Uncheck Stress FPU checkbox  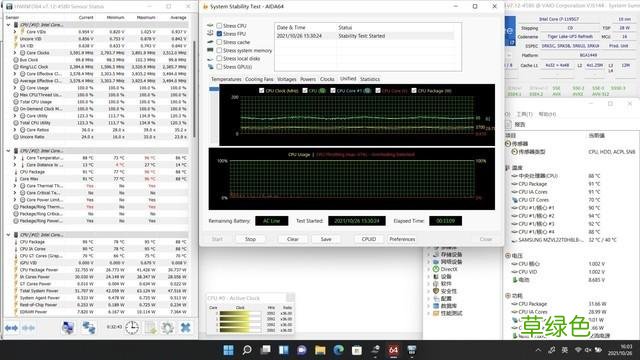[x=219, y=34]
